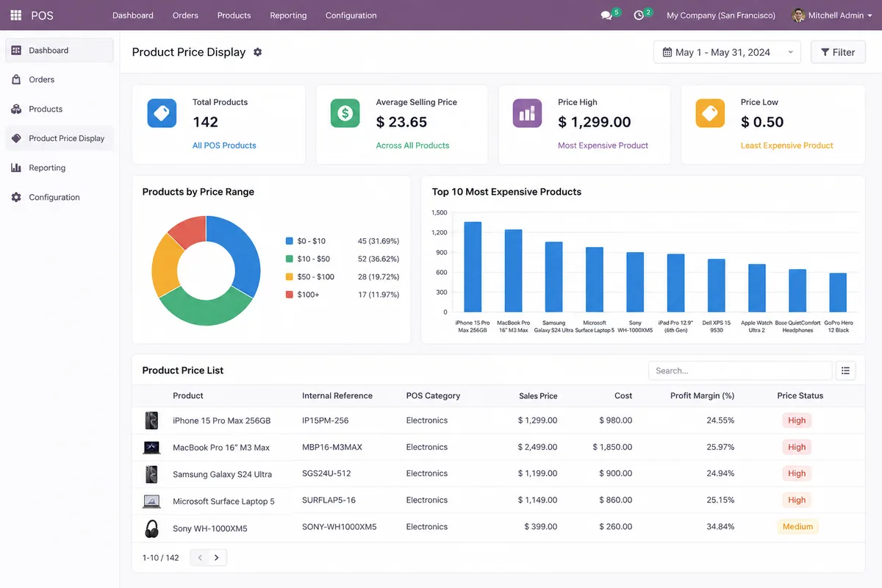Image resolution: width=882 pixels, height=588 pixels.
Task: Click High status badge on iPhone row
Action: coord(797,420)
